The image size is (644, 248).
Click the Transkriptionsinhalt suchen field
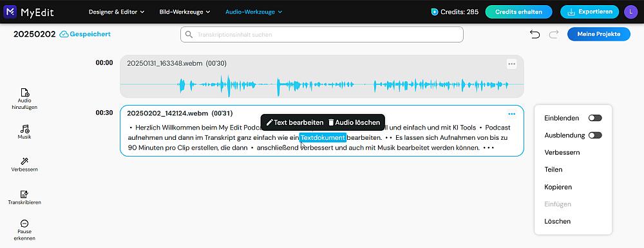tap(321, 35)
